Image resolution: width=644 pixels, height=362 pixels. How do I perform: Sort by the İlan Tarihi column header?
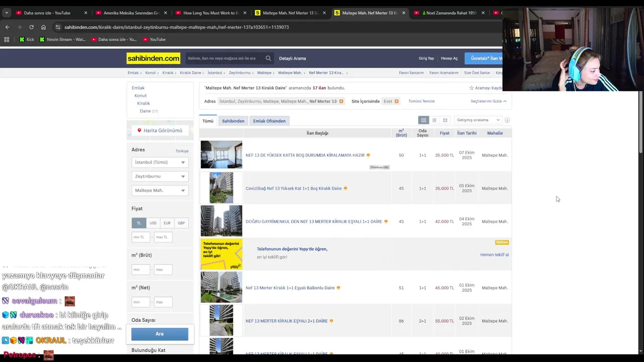467,133
